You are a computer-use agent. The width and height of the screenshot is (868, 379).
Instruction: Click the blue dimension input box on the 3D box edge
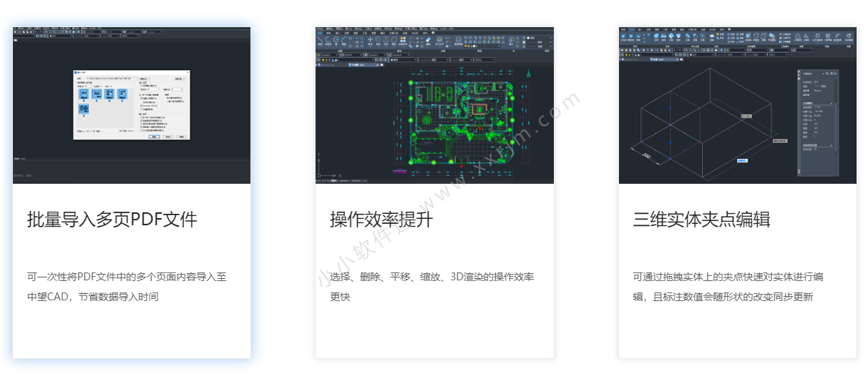click(x=742, y=160)
